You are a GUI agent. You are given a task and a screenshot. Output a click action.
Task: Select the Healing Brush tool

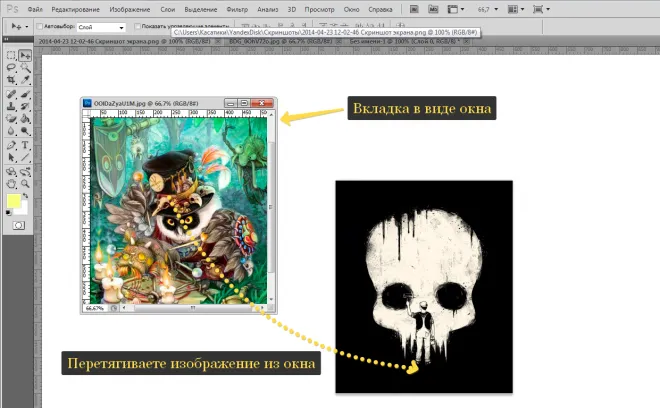coord(11,94)
